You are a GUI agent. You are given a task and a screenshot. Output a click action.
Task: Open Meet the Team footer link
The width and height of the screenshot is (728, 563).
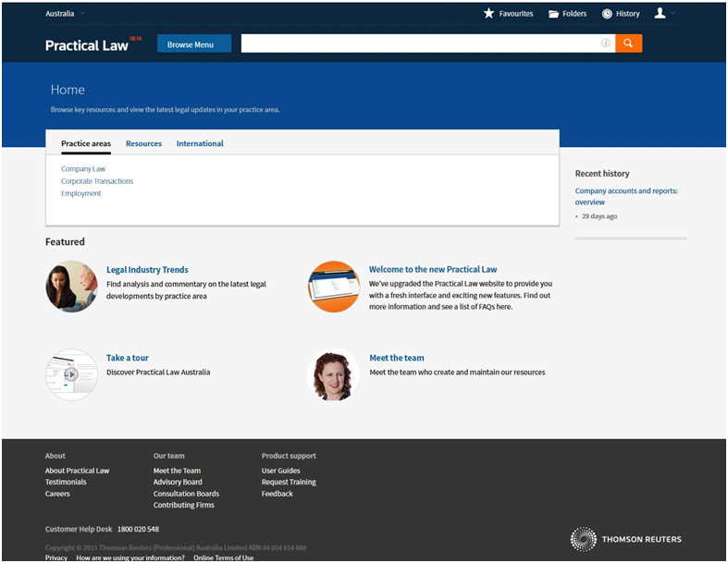pos(177,471)
